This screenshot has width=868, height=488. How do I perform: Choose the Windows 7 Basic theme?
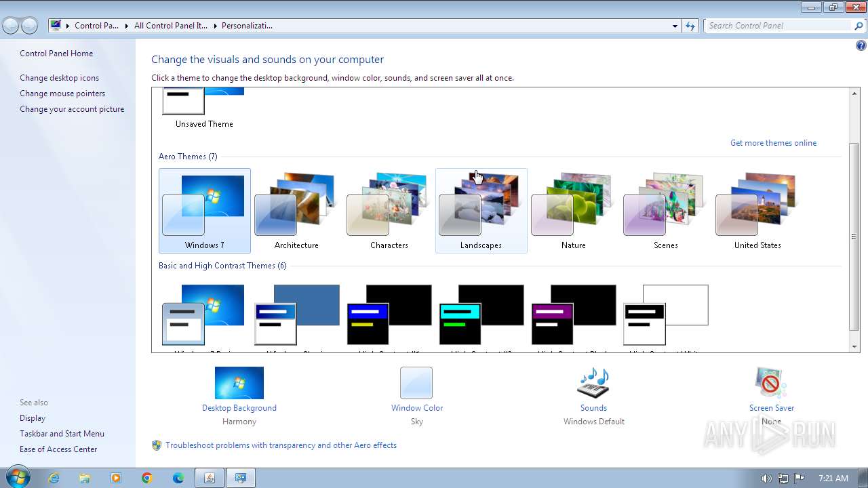tap(204, 317)
